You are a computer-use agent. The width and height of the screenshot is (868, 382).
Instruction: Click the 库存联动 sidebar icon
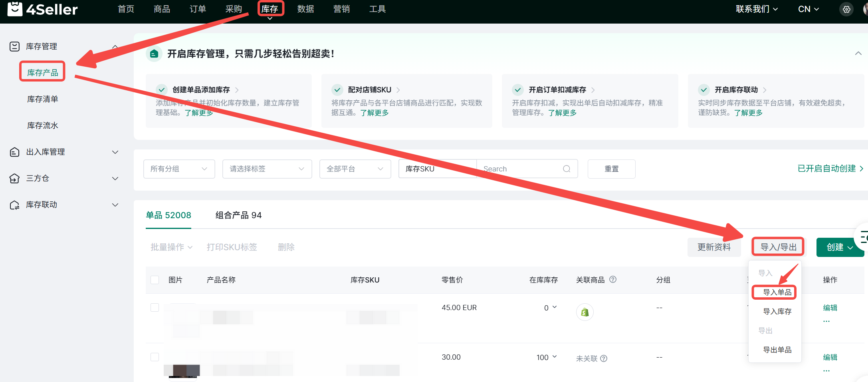click(x=14, y=205)
